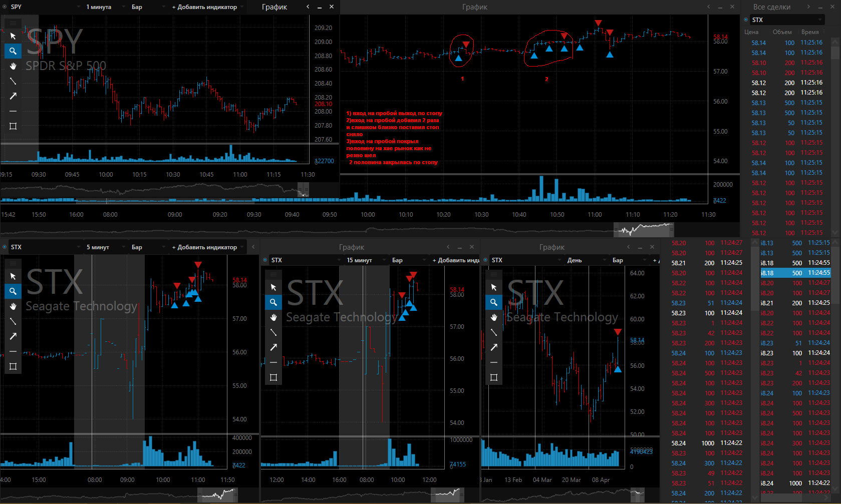Choose hand pan tool in STX 15-minute chart
The height and width of the screenshot is (504, 841).
click(x=273, y=317)
